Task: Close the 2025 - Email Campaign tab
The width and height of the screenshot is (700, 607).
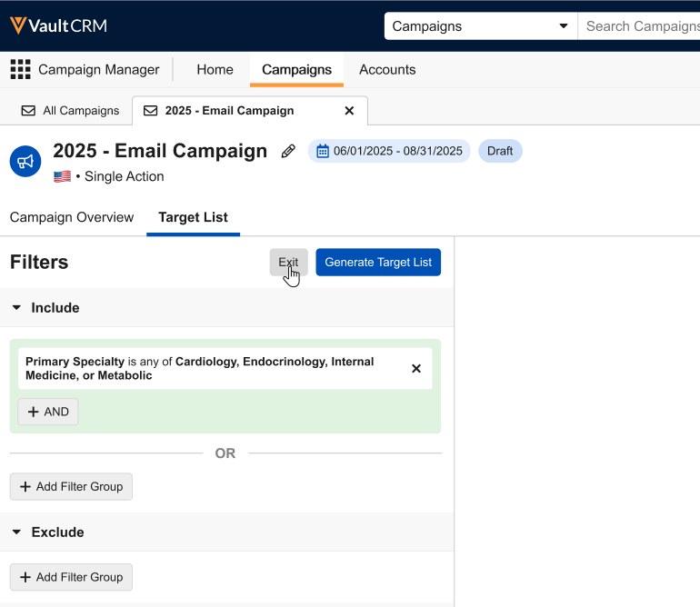Action: (349, 111)
